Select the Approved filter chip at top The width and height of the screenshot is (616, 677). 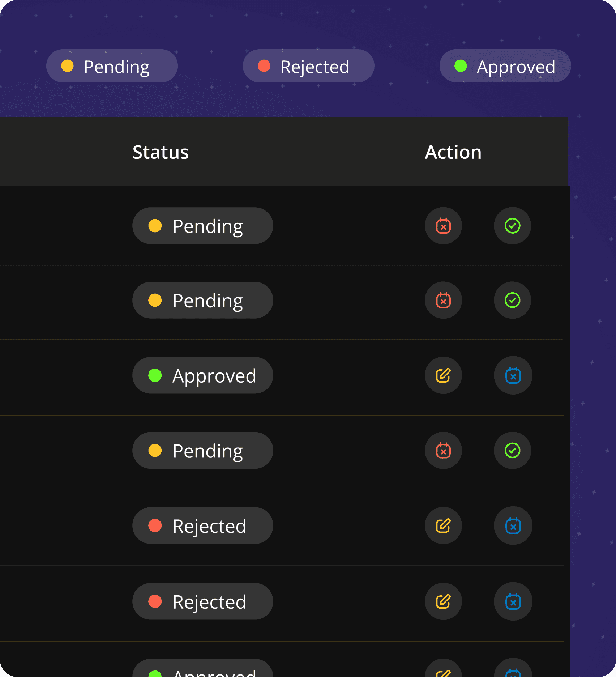(x=505, y=66)
